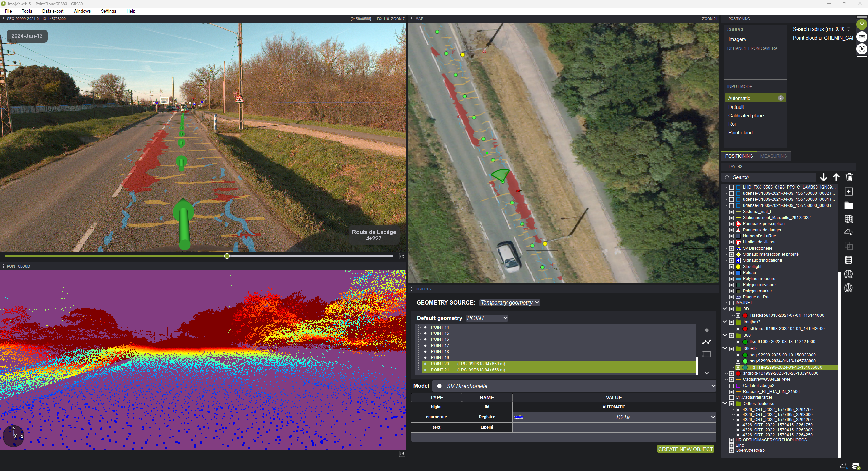Move the selected layer down with the arrow

point(823,177)
